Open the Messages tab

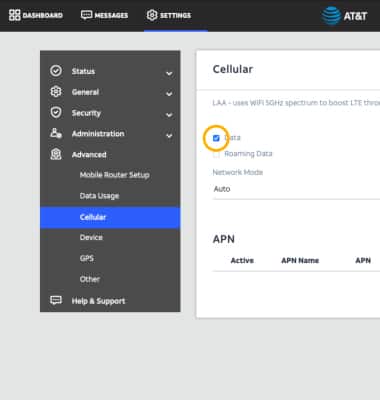[x=104, y=15]
